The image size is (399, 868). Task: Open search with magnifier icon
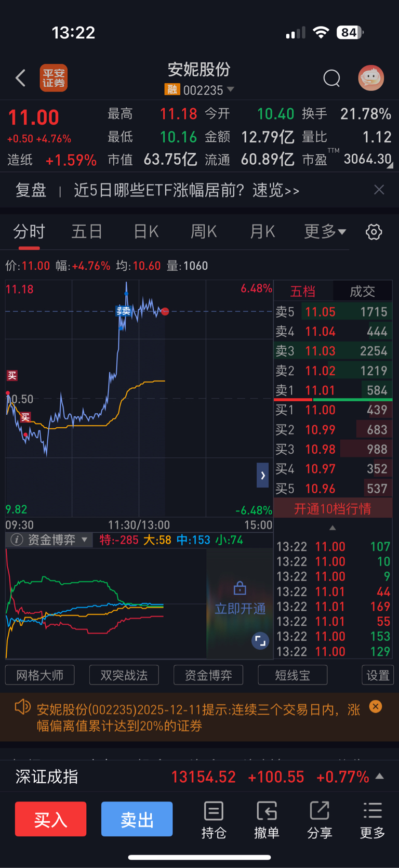331,78
